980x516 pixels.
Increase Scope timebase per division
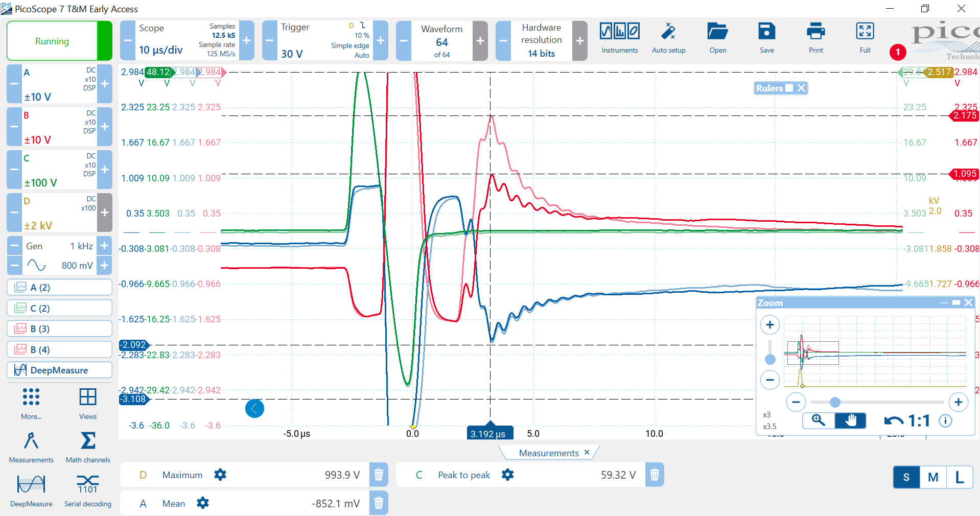point(246,40)
